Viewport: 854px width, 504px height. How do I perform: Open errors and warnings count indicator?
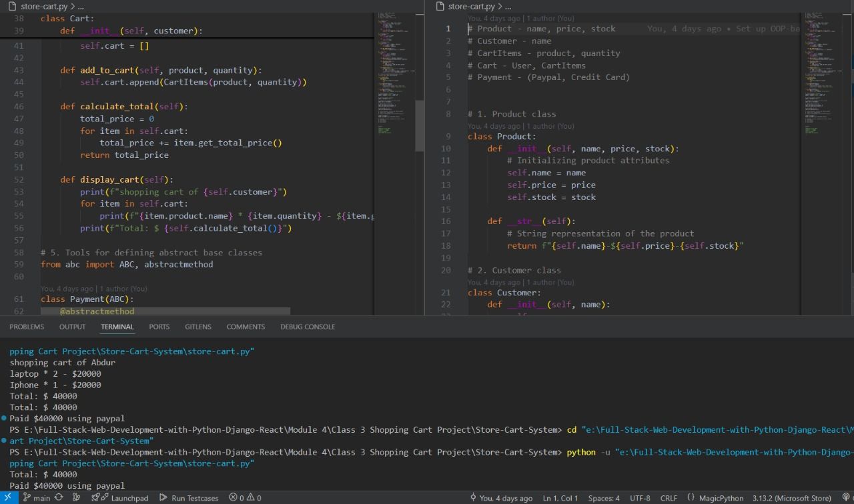click(245, 498)
